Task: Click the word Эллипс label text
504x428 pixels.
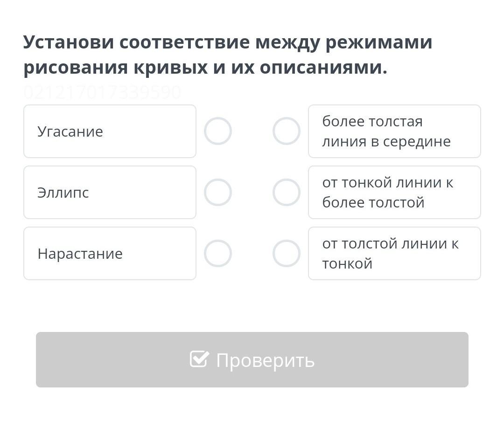Action: (63, 193)
